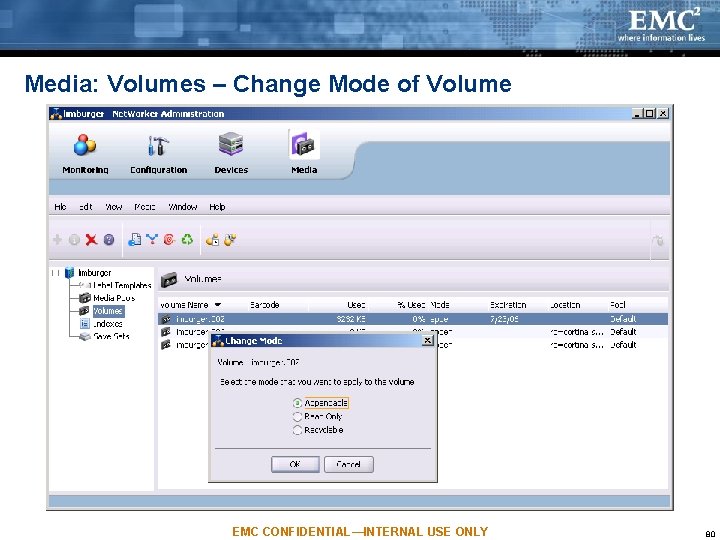
Task: Select Volumes in tree
Action: pos(108,311)
